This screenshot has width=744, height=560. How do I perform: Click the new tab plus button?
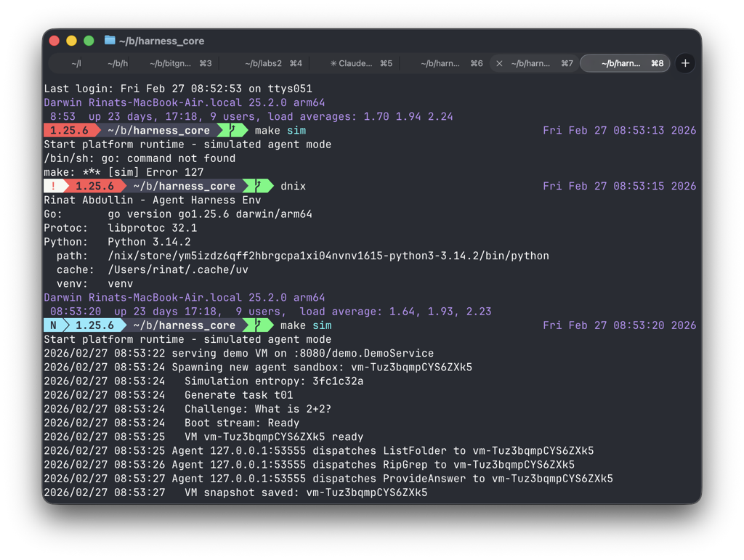[x=684, y=63]
